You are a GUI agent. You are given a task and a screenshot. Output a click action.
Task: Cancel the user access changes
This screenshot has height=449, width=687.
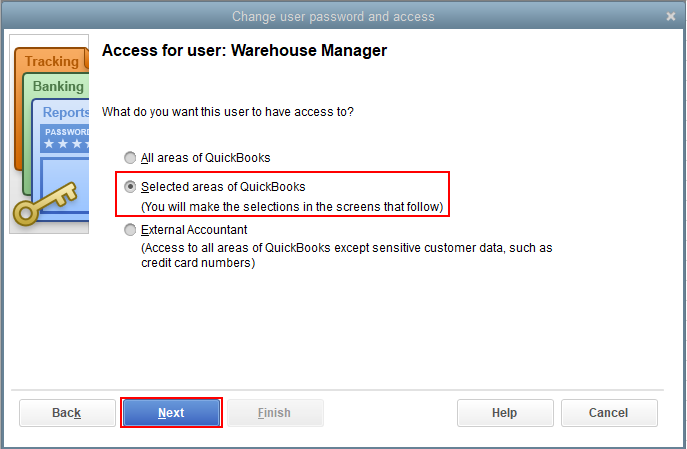tap(608, 413)
